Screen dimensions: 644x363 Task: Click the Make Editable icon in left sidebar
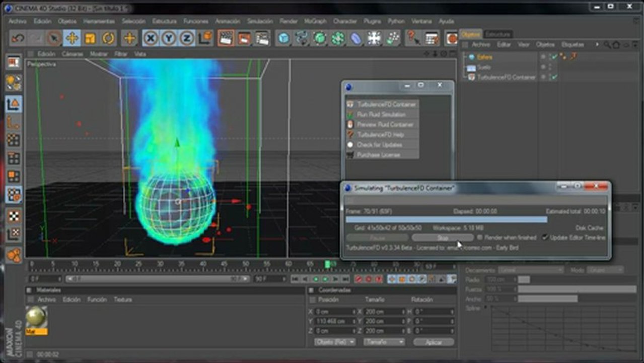14,63
